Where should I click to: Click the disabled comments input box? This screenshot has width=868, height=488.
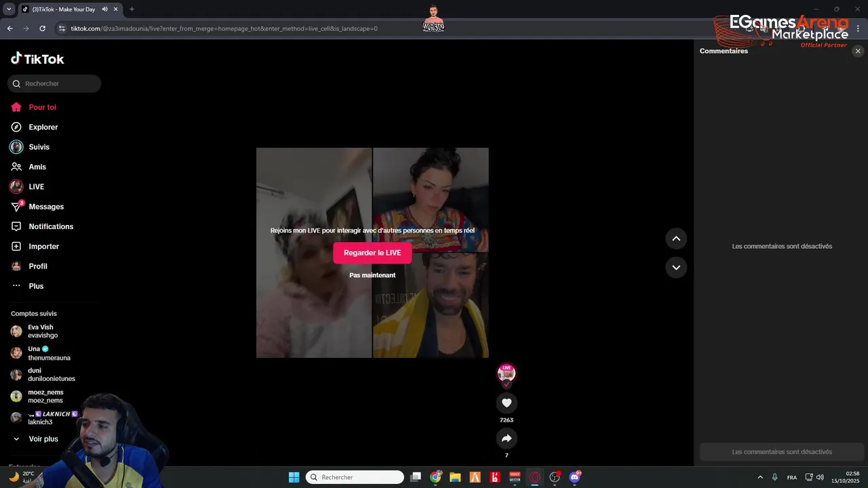(x=782, y=452)
